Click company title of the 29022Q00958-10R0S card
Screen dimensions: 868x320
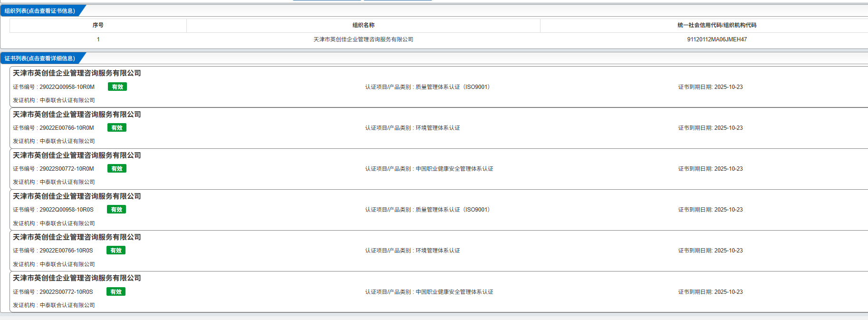click(x=77, y=196)
